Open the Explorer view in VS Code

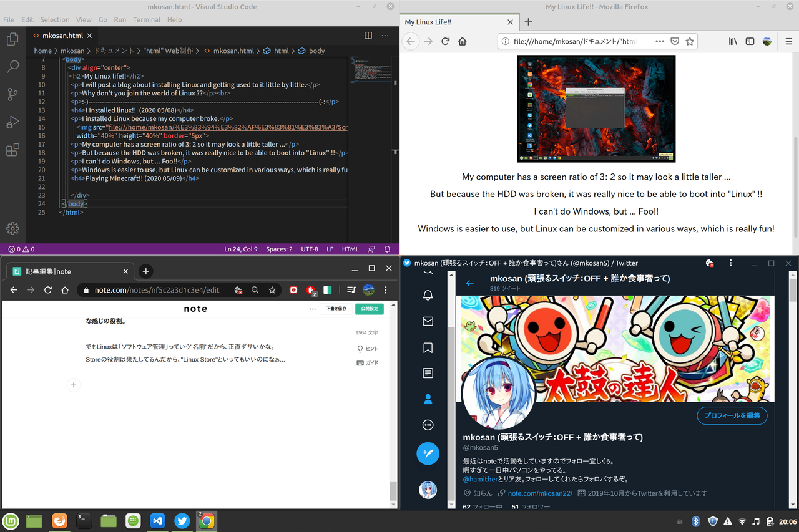[12, 39]
